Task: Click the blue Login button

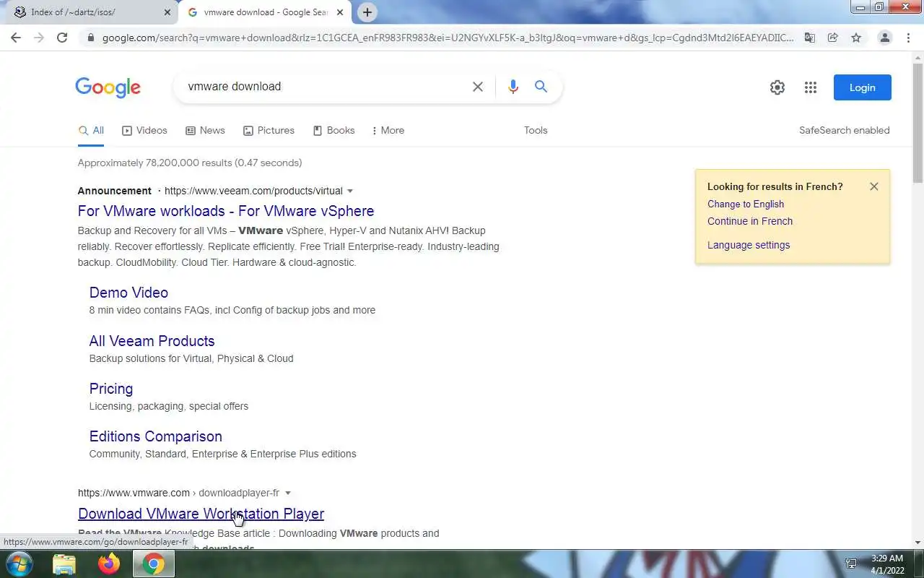Action: point(862,87)
